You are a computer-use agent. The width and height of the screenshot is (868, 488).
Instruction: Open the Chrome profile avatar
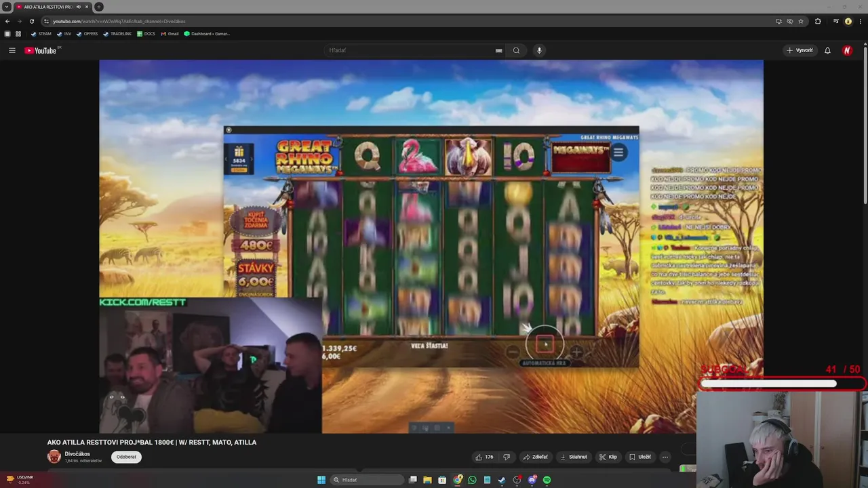tap(848, 21)
